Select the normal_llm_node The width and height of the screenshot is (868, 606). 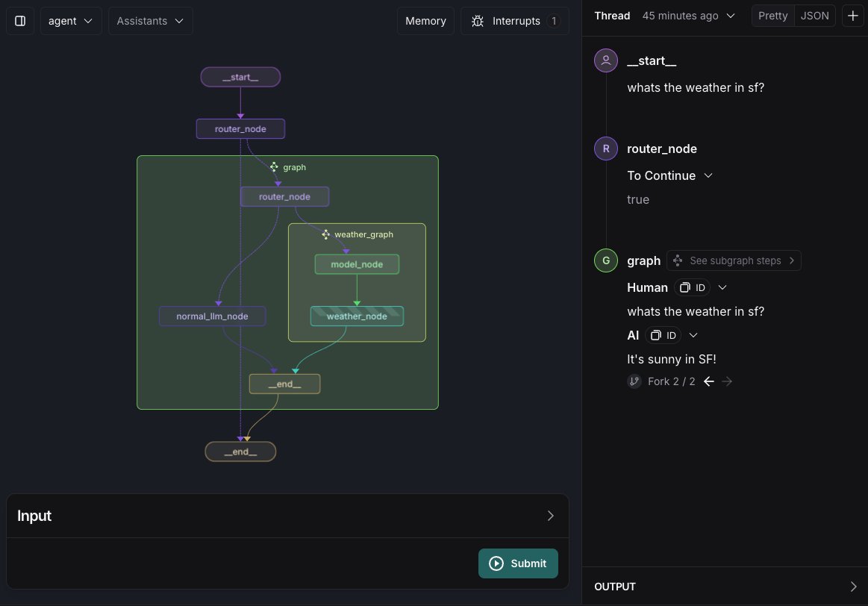[212, 316]
